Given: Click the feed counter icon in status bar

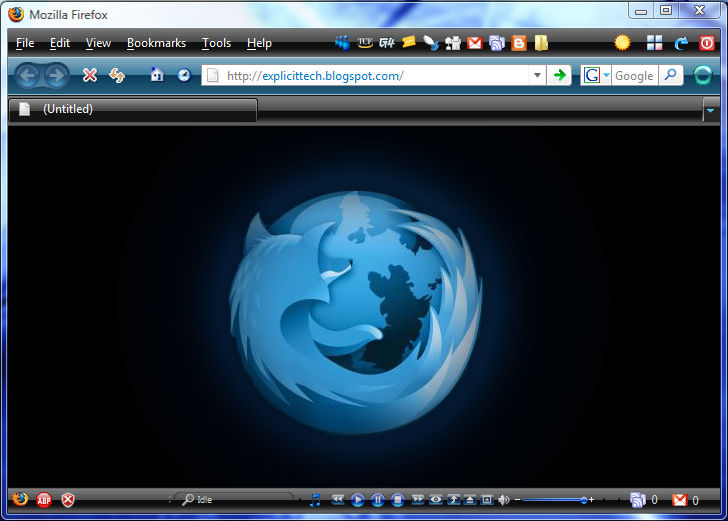Looking at the screenshot, I should click(x=637, y=500).
